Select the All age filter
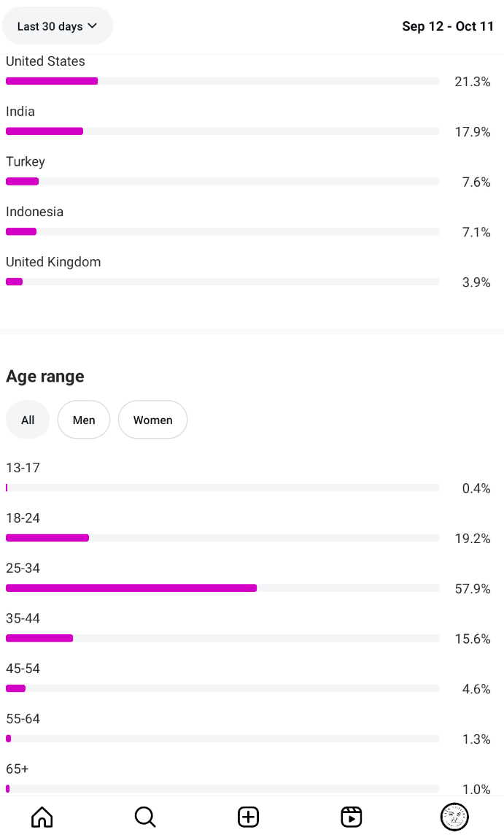Screen dimensions: 504x835 tap(28, 420)
